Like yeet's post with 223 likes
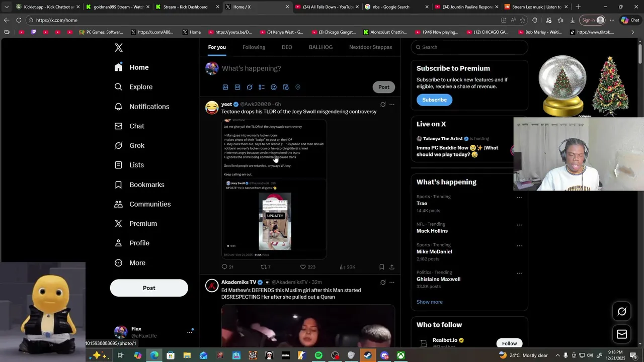The width and height of the screenshot is (644, 362). [307, 267]
